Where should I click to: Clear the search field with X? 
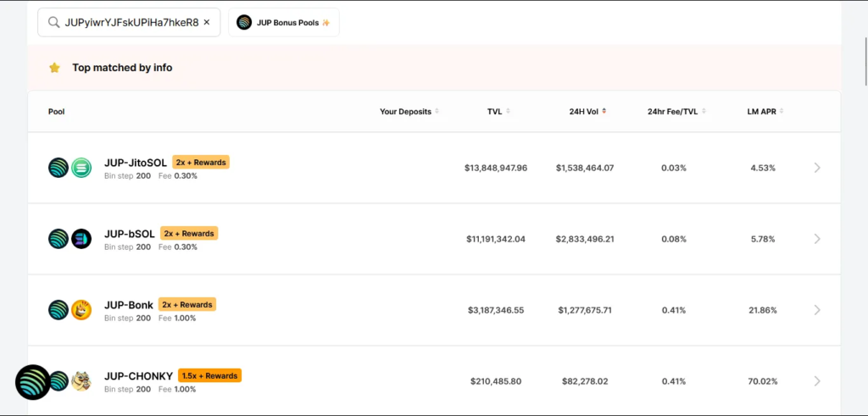(x=207, y=22)
